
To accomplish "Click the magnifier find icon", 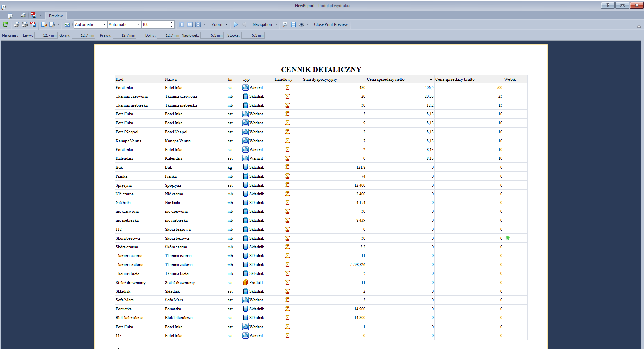I will (285, 24).
